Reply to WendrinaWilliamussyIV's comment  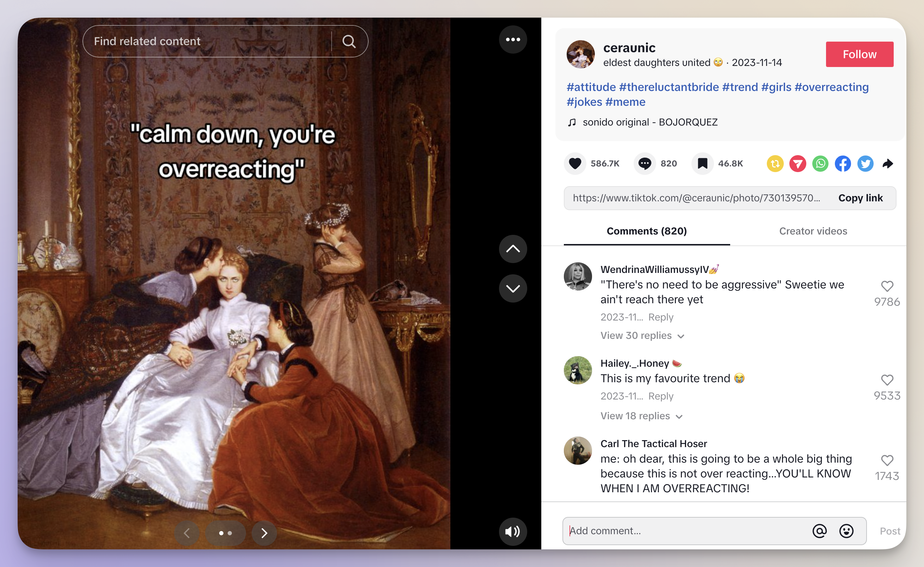(x=661, y=317)
